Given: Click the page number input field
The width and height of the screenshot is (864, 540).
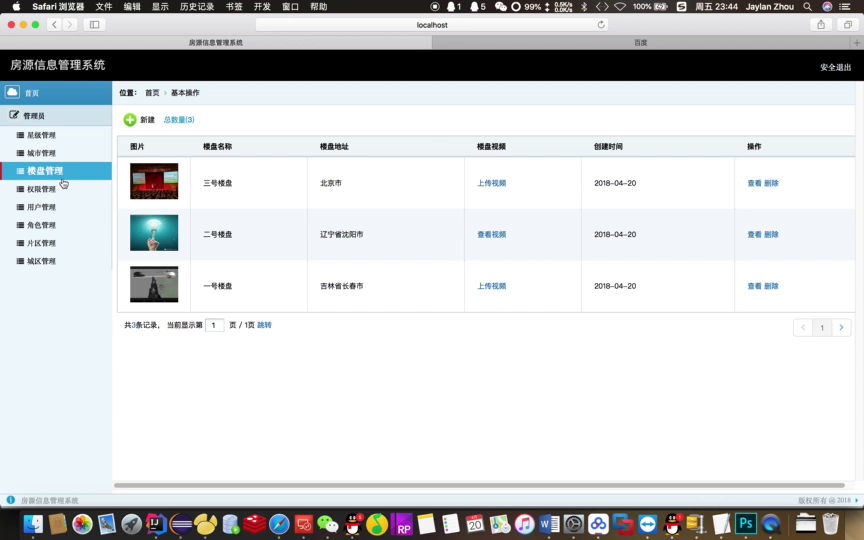Looking at the screenshot, I should 214,325.
